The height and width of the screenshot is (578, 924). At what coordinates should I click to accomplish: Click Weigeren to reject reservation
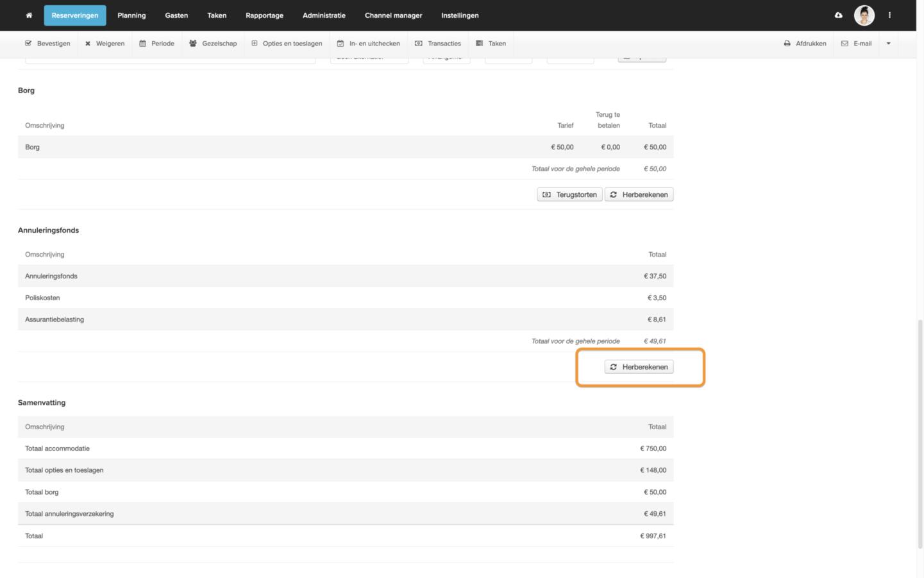pos(105,44)
